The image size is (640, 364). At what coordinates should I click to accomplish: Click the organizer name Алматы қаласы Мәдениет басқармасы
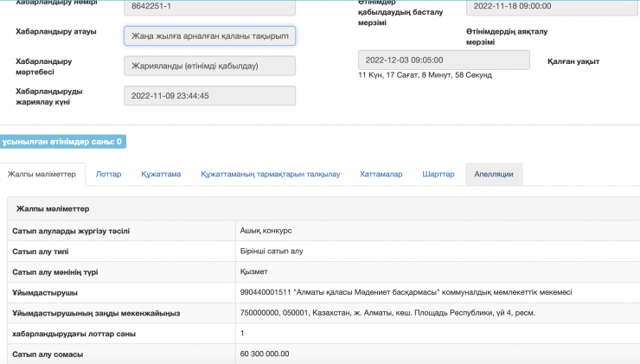[x=405, y=292]
